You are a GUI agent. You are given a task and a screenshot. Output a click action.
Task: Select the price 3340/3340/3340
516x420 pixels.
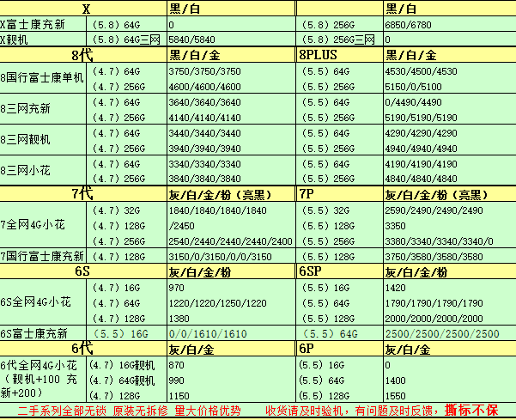[204, 164]
